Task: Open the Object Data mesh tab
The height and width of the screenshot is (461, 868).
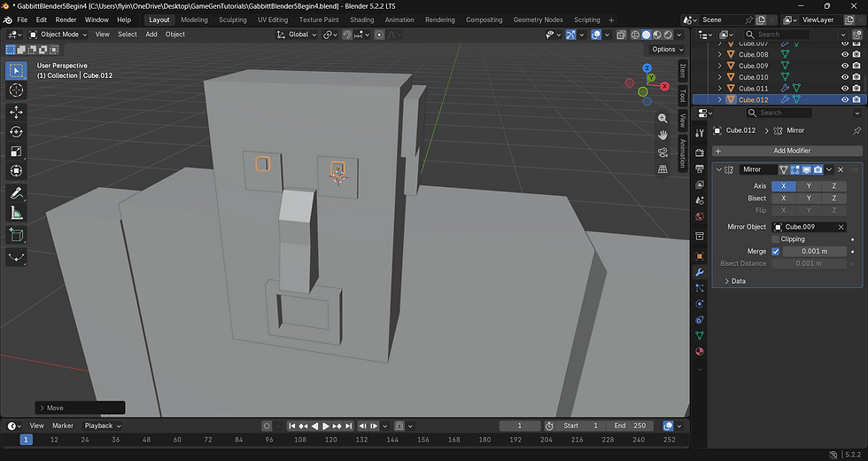Action: click(700, 335)
